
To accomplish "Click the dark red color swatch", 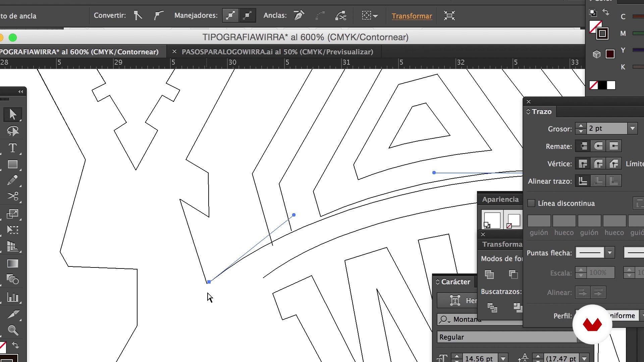I will coord(610,54).
